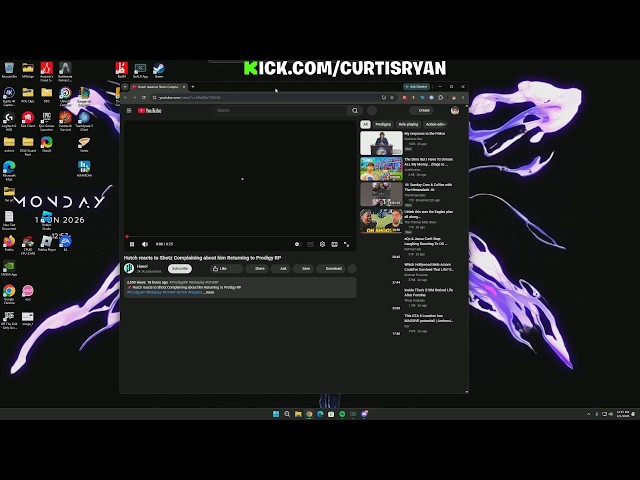640x480 pixels.
Task: Open Steam desktop shortcut
Action: coord(159,70)
